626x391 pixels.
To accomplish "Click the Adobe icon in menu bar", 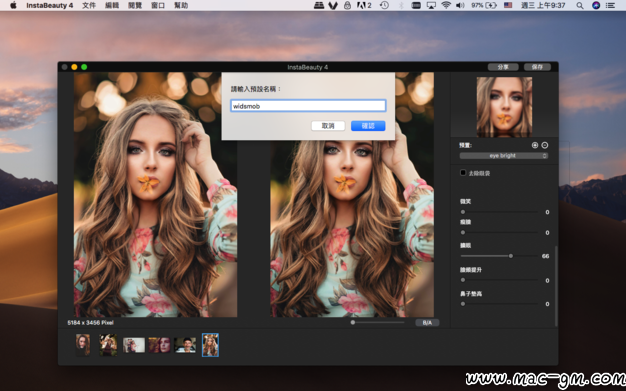I will coord(364,5).
